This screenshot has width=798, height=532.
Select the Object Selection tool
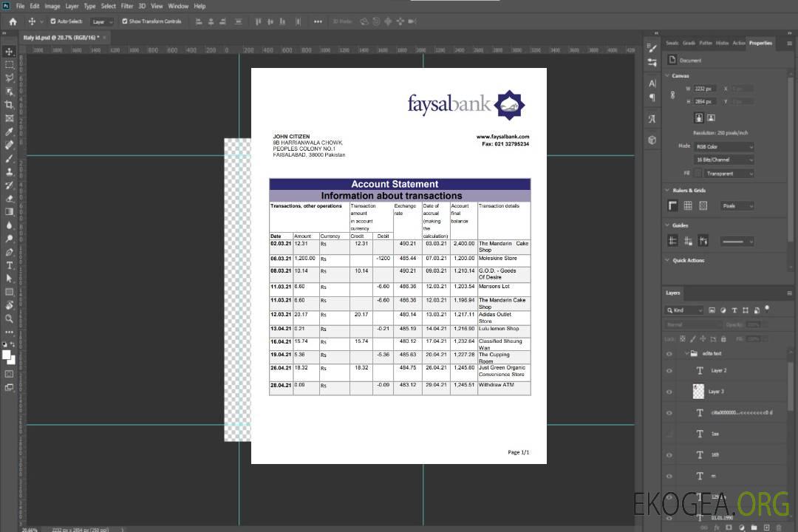click(9, 92)
